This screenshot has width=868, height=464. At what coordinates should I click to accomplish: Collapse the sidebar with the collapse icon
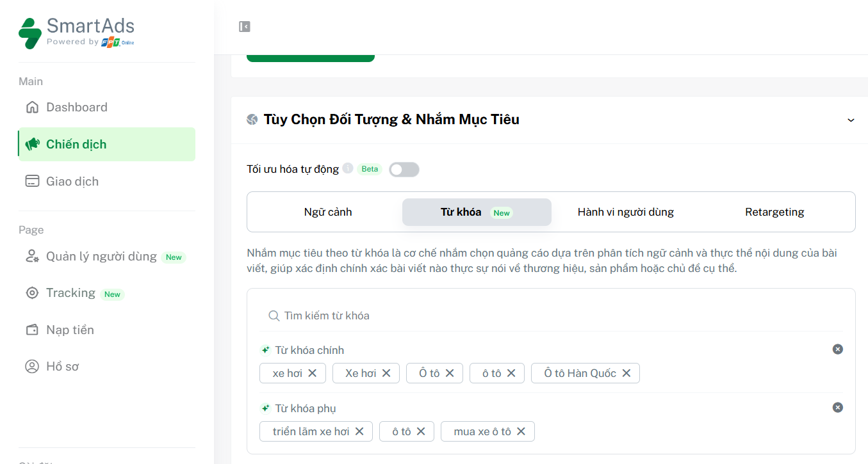click(244, 26)
